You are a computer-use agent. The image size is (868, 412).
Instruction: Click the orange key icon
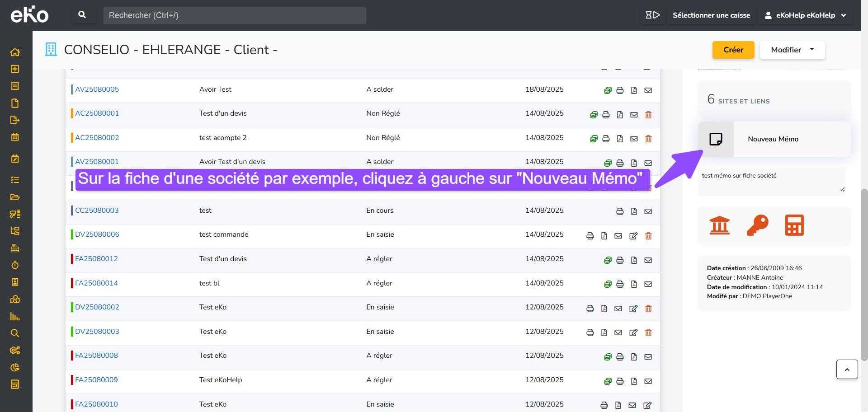[x=757, y=225]
